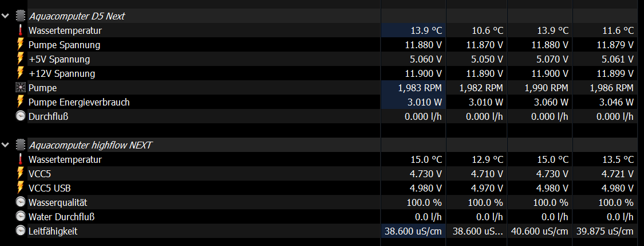Click the 4.970 V minimum VCC5 USB value

tap(487, 189)
